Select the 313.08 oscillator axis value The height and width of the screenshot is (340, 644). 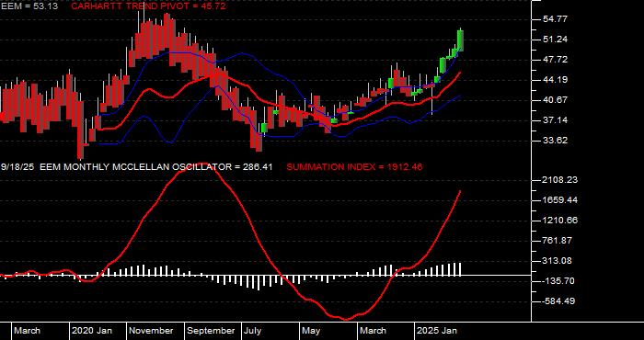tap(557, 261)
